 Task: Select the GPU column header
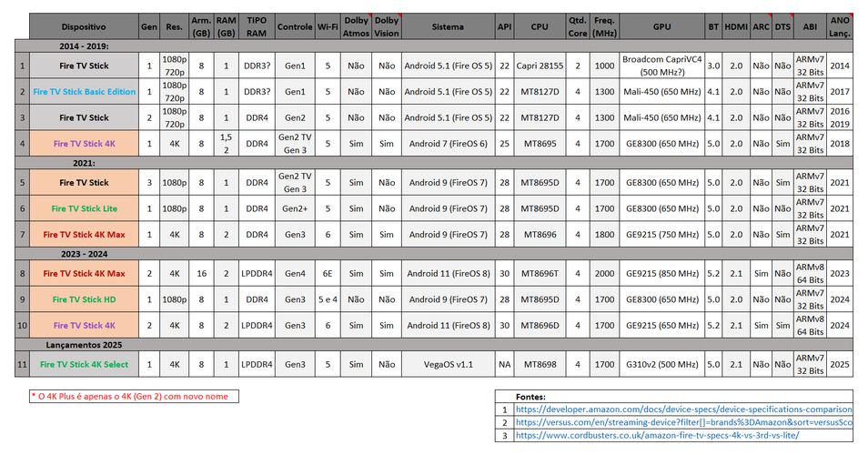[661, 27]
